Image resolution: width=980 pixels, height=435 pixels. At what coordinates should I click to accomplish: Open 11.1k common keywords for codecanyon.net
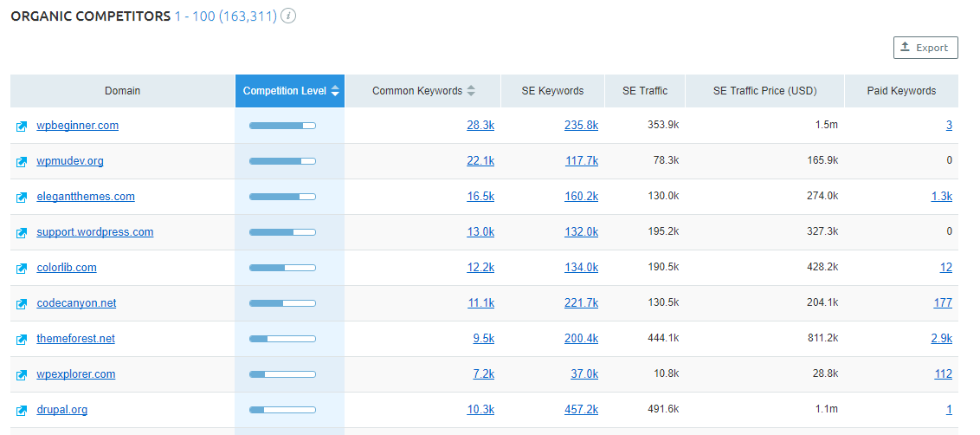[480, 303]
